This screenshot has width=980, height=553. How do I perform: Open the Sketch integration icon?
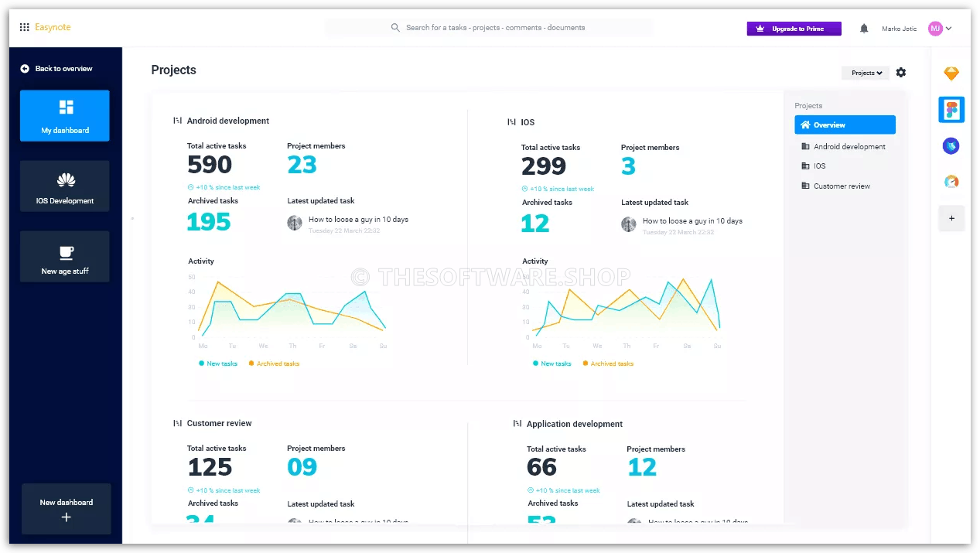(951, 74)
